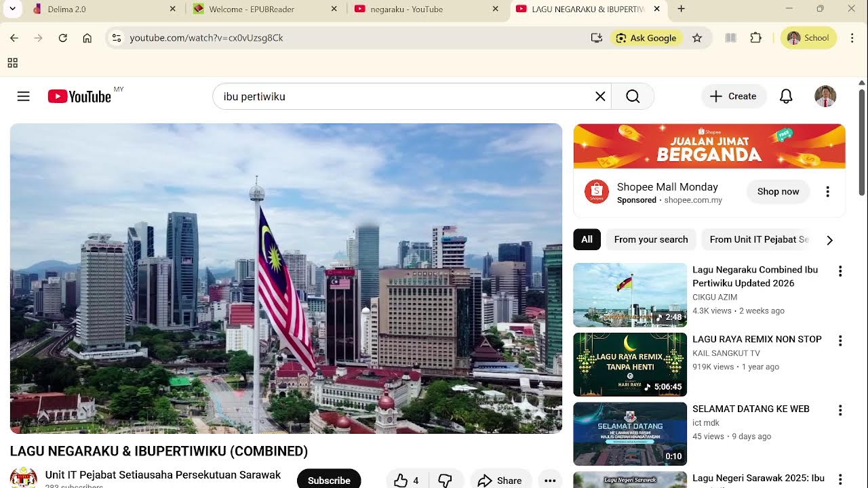Viewport: 868px width, 488px height.
Task: Open Unit IT Pejabat Setiausaha Persekutuan Sarawak channel
Action: point(163,474)
